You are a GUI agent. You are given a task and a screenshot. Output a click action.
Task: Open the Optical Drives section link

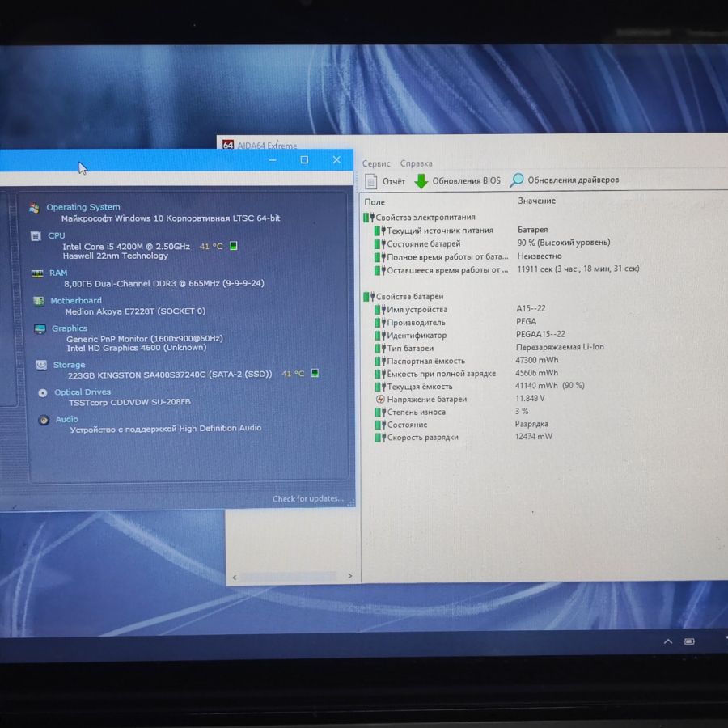click(83, 392)
